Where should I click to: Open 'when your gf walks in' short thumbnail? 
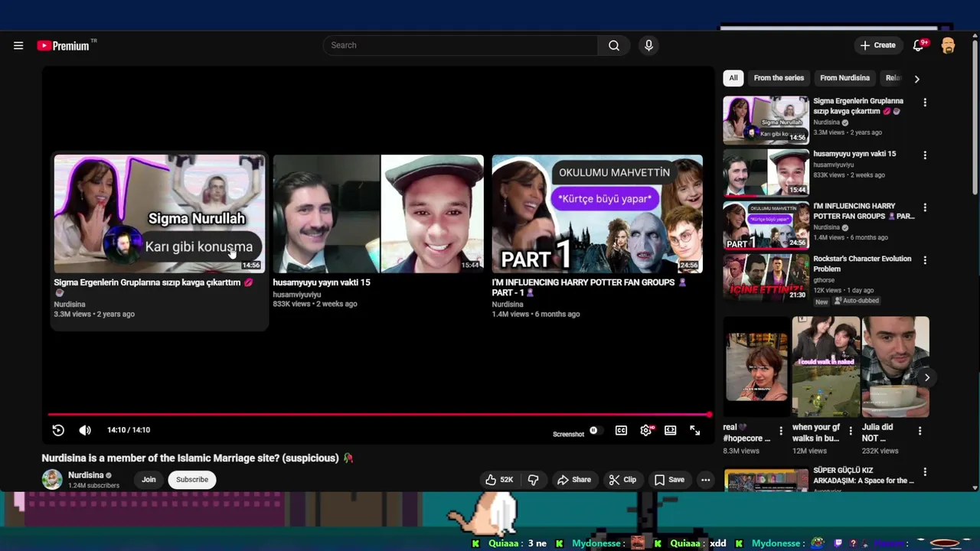(825, 367)
